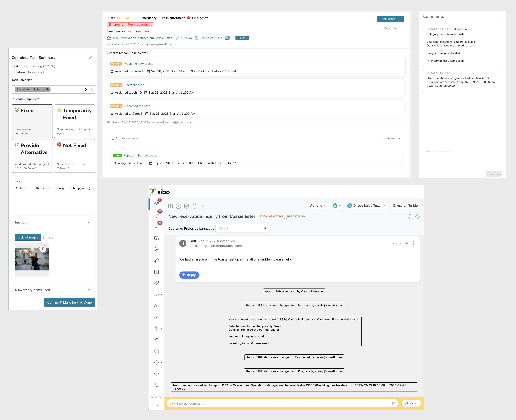The height and width of the screenshot is (420, 516).
Task: Select the Temporarily Fixed resolution option
Action: coord(74,121)
